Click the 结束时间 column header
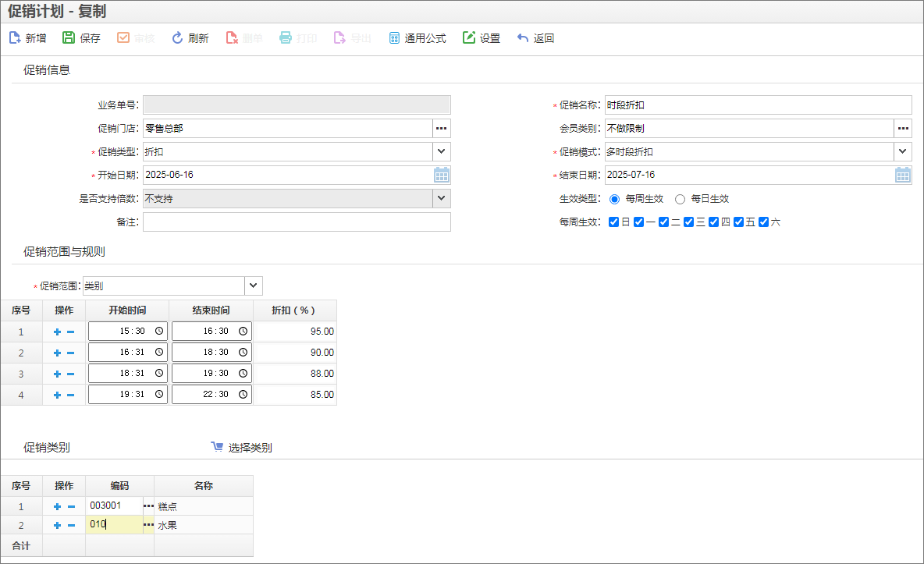Image resolution: width=924 pixels, height=564 pixels. (211, 310)
